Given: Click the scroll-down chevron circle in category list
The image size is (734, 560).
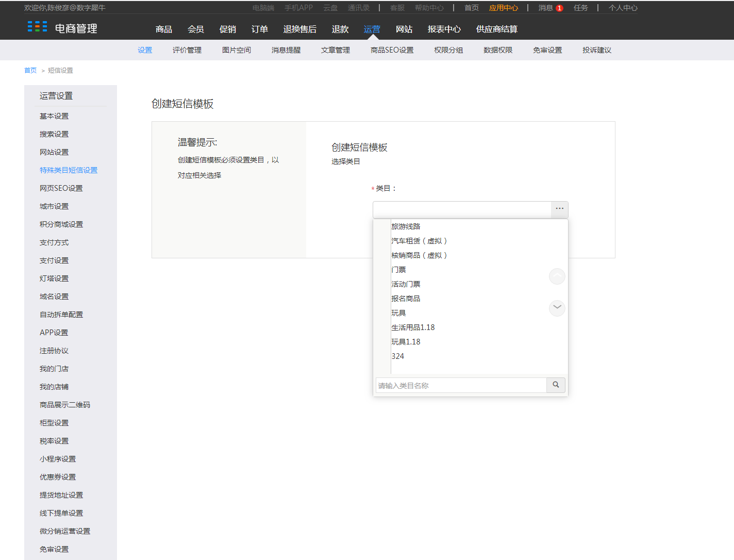Looking at the screenshot, I should [557, 308].
